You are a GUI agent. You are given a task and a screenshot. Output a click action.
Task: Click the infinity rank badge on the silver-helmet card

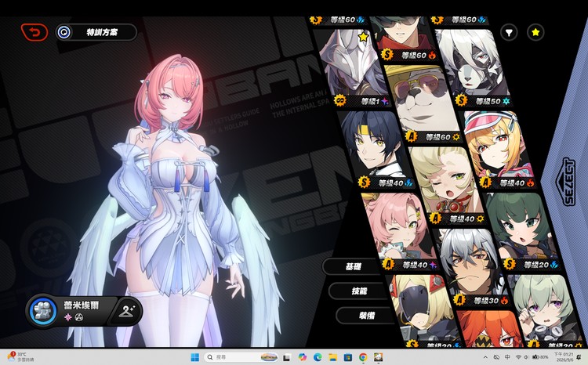340,101
